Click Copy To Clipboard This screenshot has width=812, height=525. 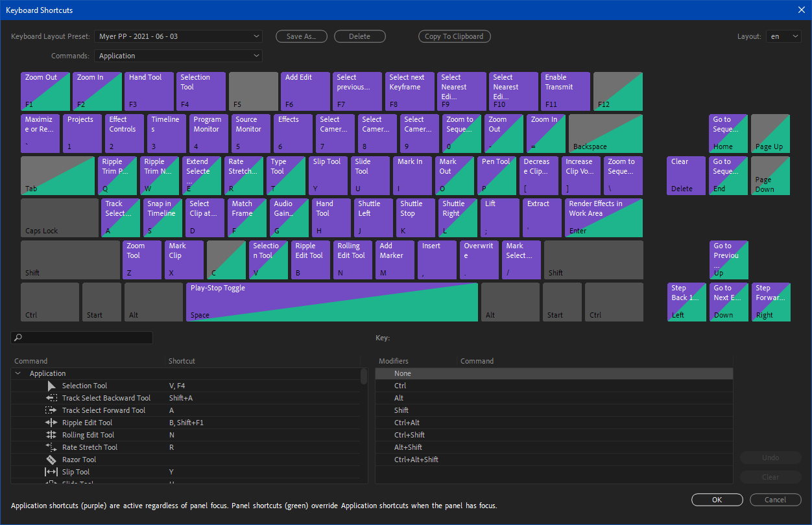(454, 36)
